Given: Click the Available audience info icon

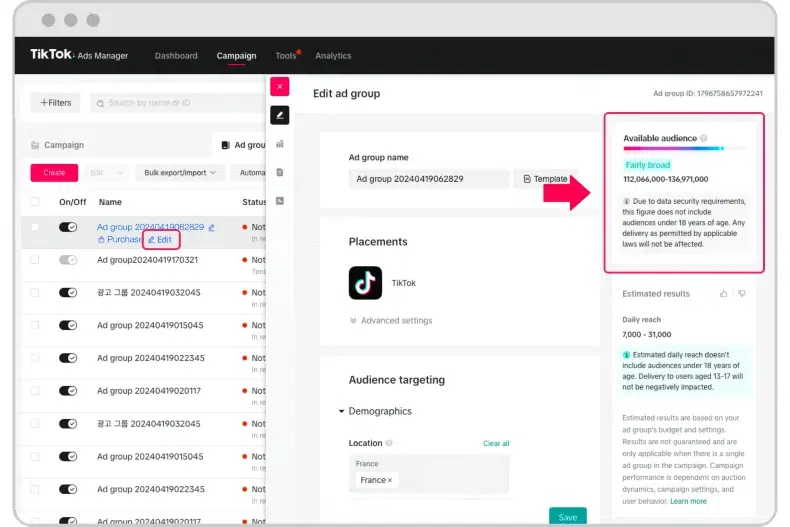Looking at the screenshot, I should point(703,138).
